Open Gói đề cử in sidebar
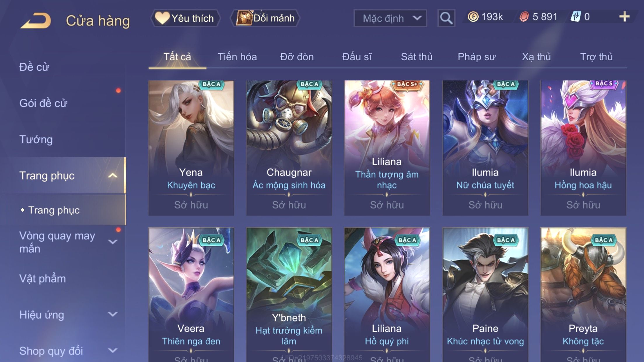This screenshot has height=362, width=644. pyautogui.click(x=43, y=103)
